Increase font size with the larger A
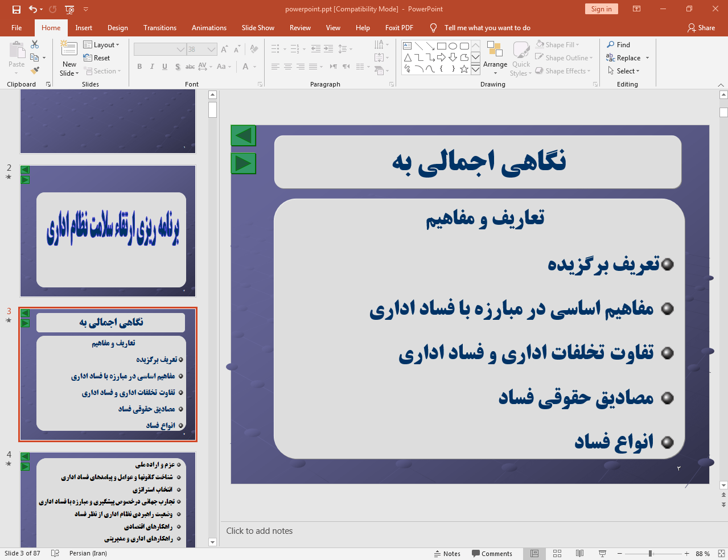Viewport: 728px width, 560px height. click(224, 50)
